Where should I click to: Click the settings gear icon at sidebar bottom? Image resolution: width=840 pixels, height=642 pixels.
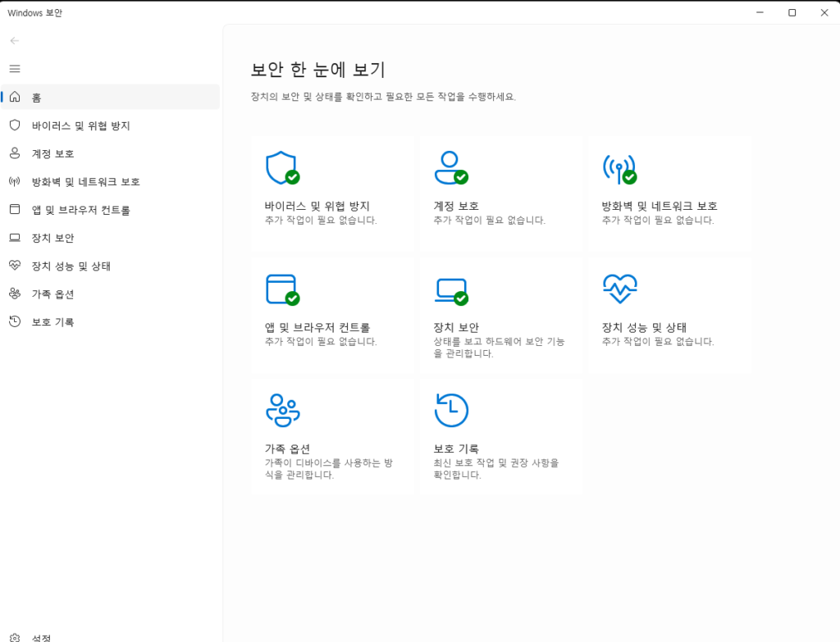15,638
